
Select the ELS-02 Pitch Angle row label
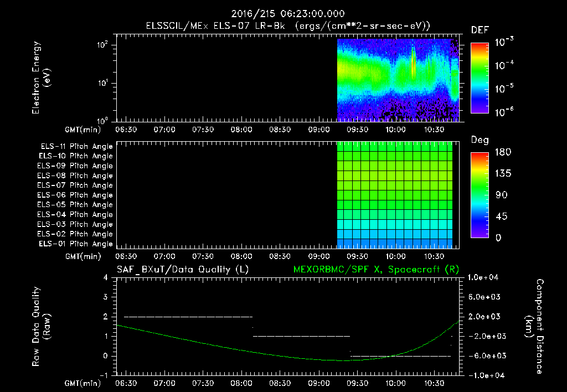(x=75, y=234)
